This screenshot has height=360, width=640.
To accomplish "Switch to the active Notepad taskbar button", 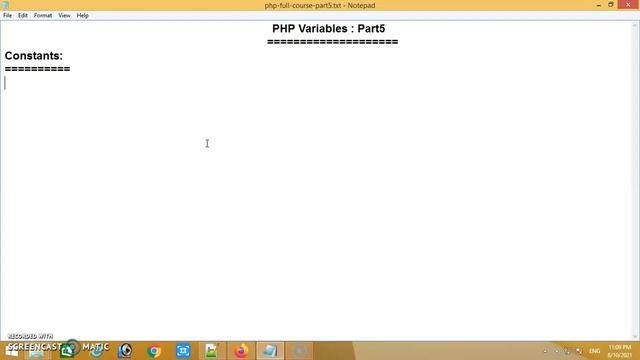I will click(x=270, y=351).
